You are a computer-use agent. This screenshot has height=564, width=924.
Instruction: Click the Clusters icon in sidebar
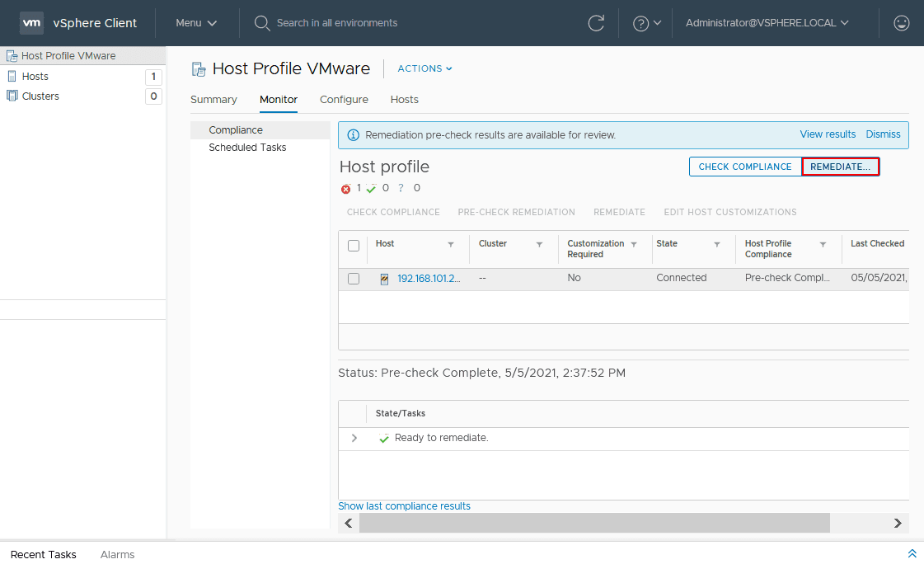(x=12, y=96)
